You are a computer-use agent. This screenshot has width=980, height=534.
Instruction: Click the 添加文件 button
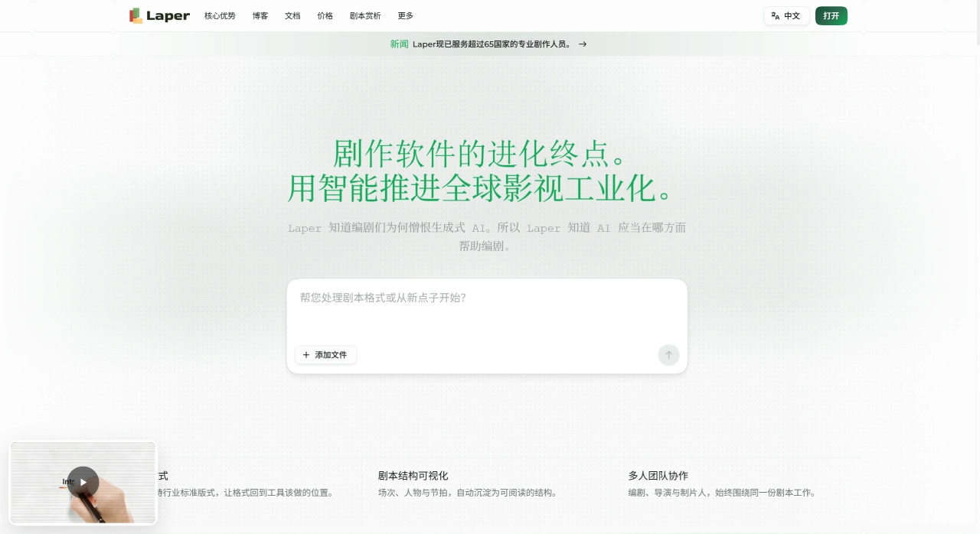(325, 355)
